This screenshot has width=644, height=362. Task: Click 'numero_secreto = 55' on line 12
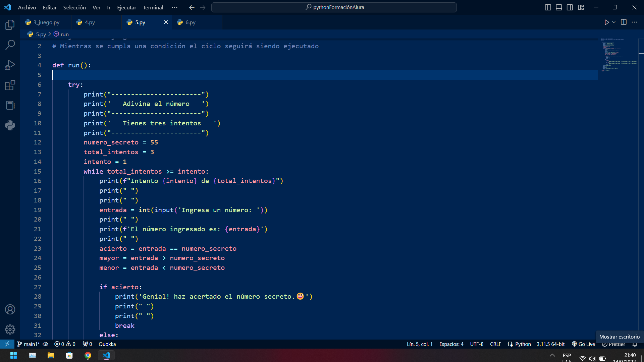click(x=121, y=142)
